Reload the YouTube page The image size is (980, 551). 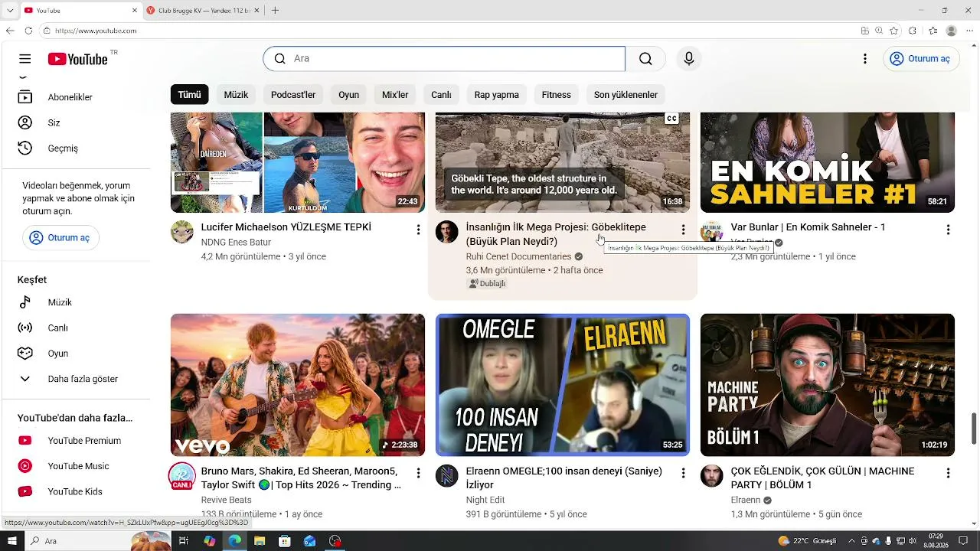[x=28, y=31]
